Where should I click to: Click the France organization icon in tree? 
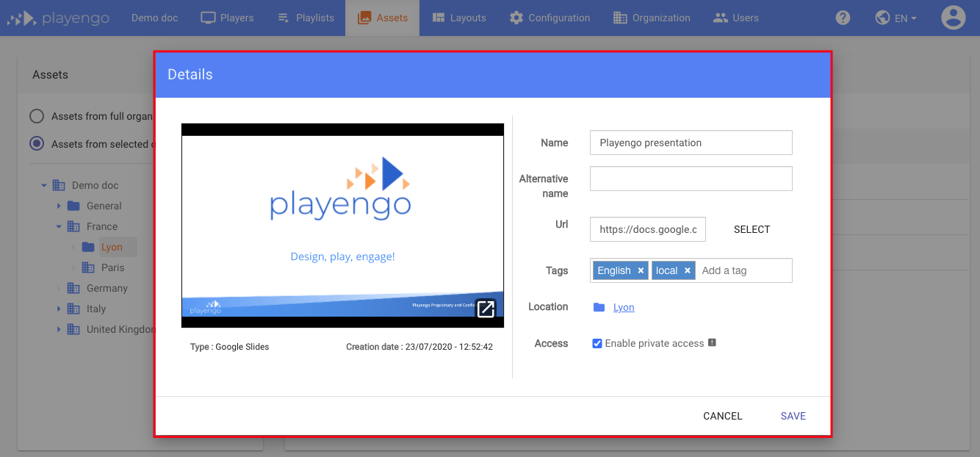point(73,226)
